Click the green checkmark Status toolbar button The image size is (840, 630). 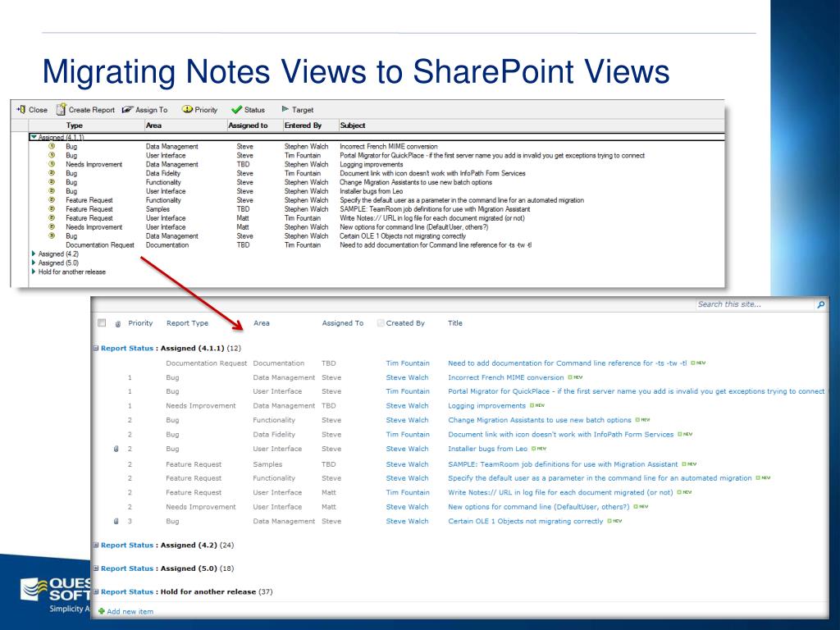pyautogui.click(x=248, y=110)
